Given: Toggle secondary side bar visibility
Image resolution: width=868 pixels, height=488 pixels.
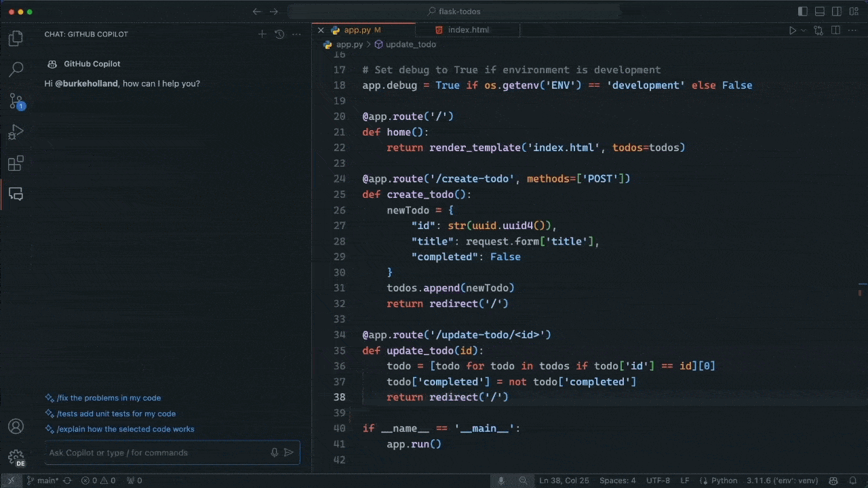Looking at the screenshot, I should point(837,12).
